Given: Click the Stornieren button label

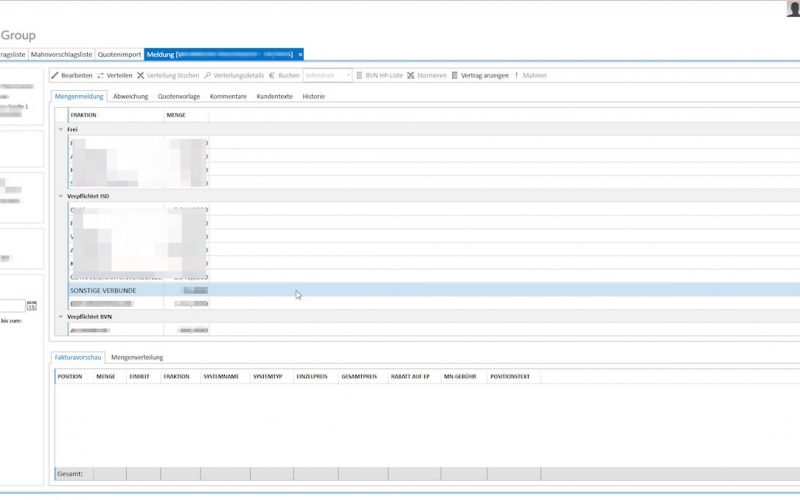Looking at the screenshot, I should click(x=432, y=75).
